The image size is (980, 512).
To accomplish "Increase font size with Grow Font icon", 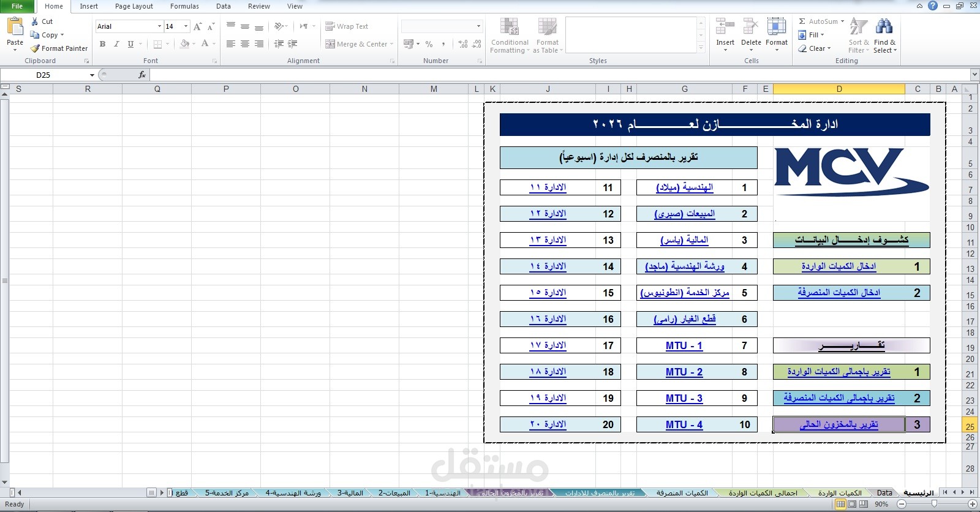I will [x=197, y=26].
